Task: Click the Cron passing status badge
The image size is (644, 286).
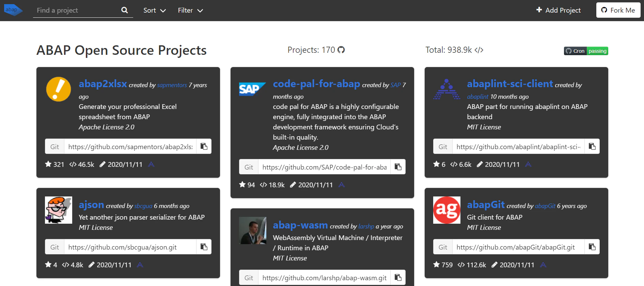Action: click(586, 51)
